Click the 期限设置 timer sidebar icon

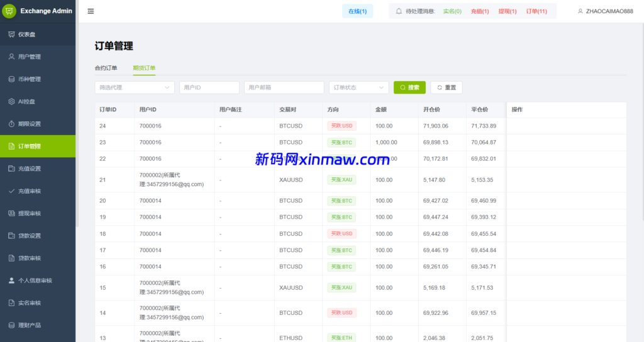click(x=11, y=124)
